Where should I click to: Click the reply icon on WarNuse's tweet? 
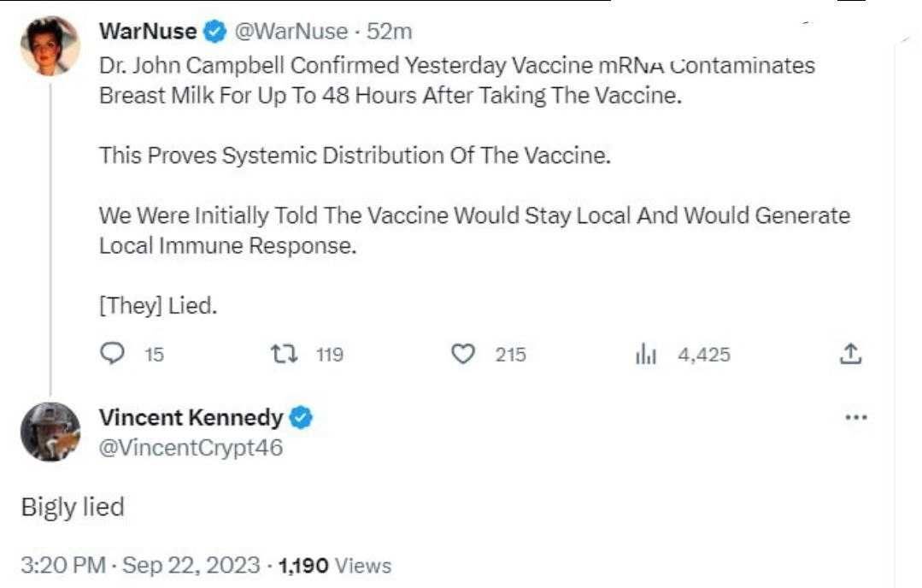(x=112, y=354)
